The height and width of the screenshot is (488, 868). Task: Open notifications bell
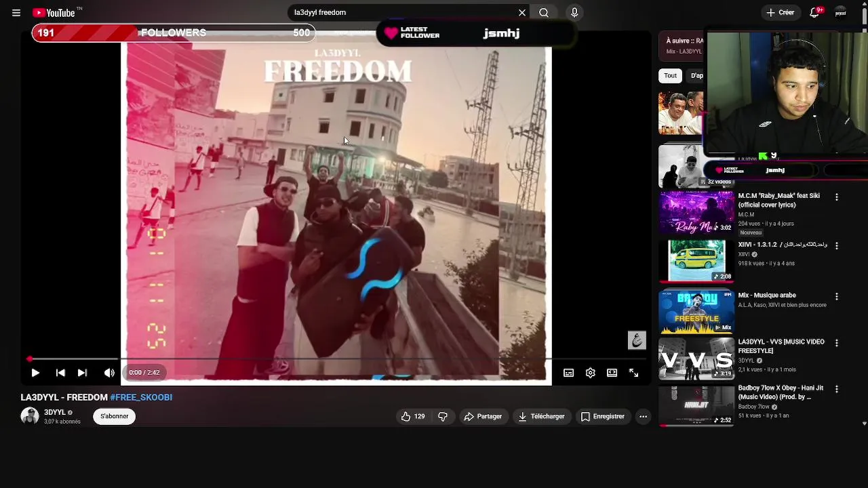(814, 13)
